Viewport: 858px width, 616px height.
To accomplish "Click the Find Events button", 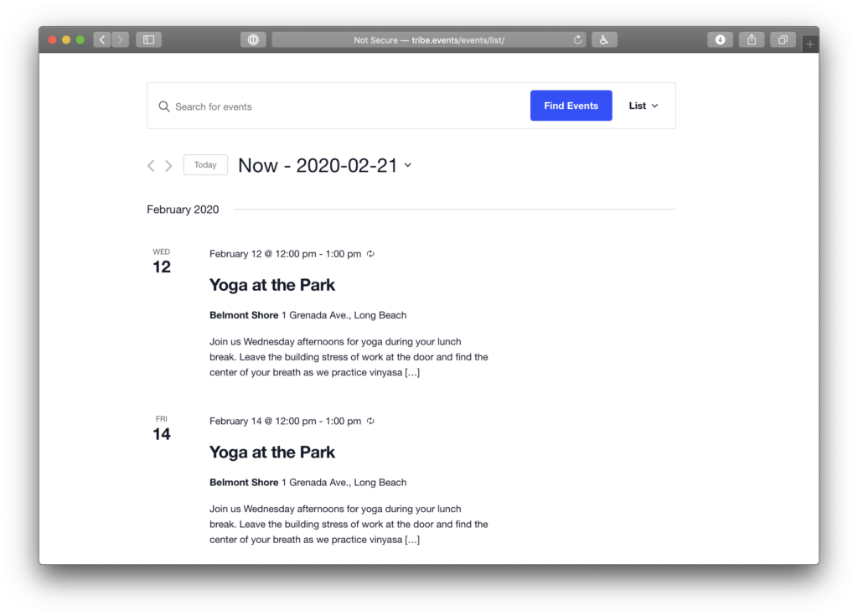I will click(571, 106).
